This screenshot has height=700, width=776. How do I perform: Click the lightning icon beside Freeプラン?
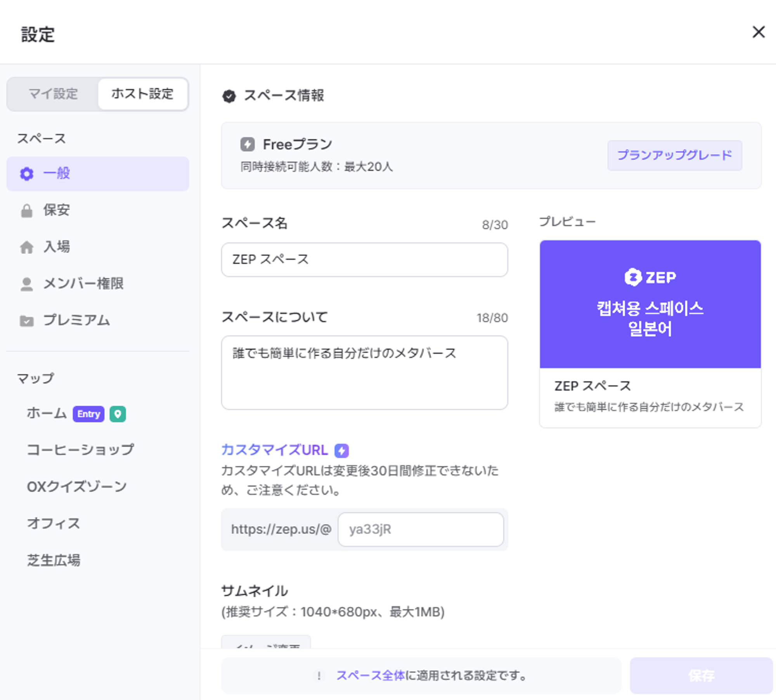[x=247, y=144]
